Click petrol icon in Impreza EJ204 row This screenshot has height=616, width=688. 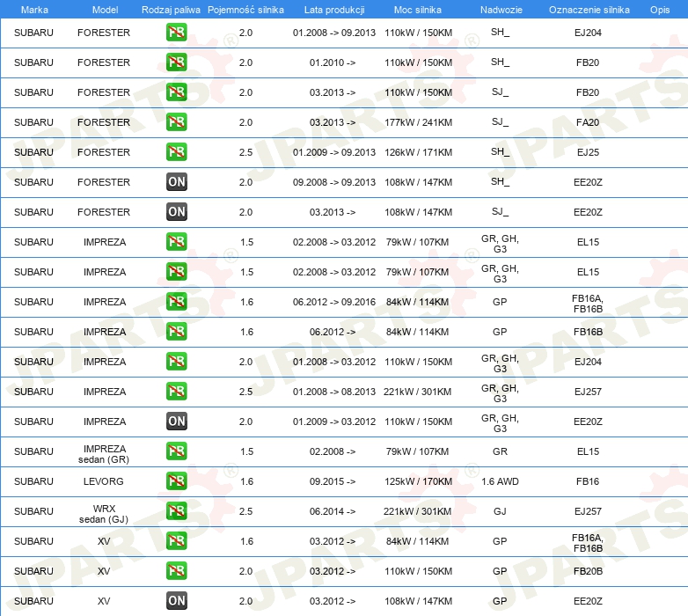[x=176, y=361]
